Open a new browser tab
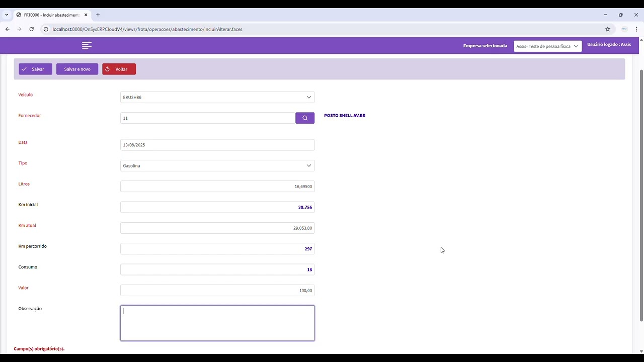Screen dimensions: 644x362 (x=98, y=15)
